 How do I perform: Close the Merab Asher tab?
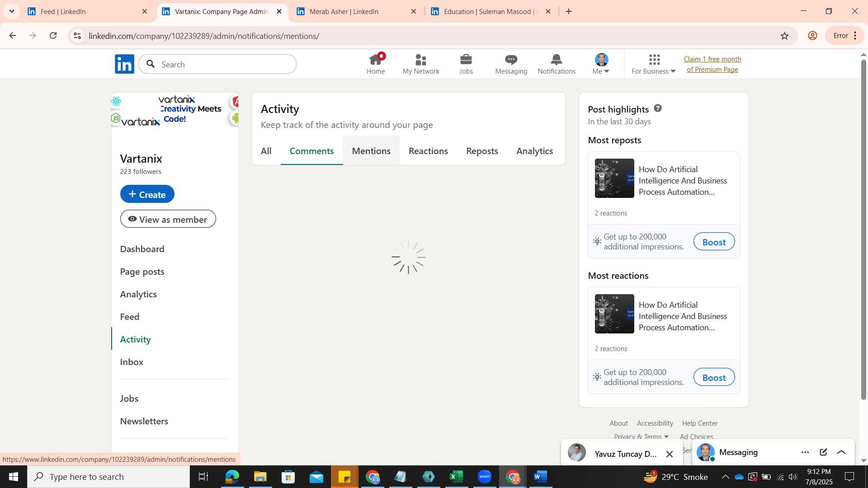tap(414, 11)
